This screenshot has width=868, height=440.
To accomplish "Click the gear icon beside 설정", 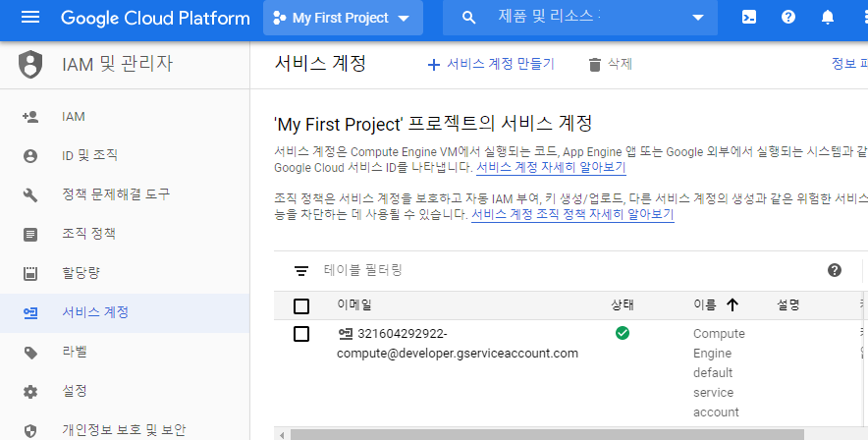I will [x=30, y=392].
